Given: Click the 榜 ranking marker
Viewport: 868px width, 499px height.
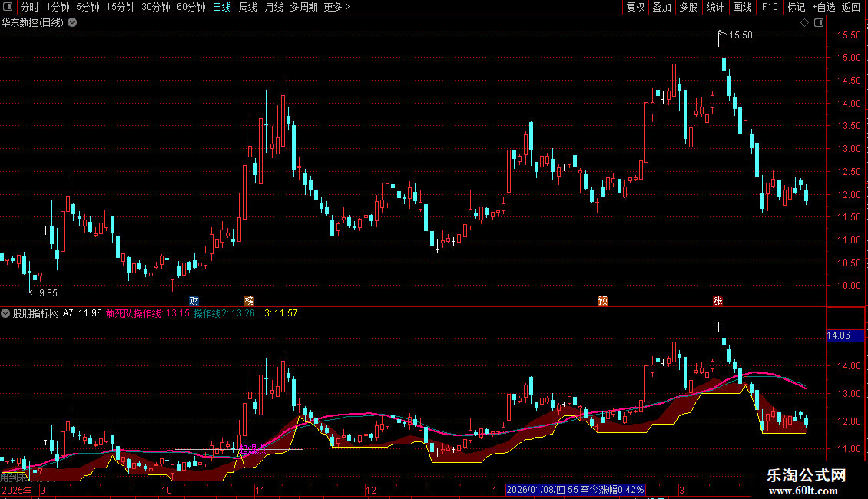Looking at the screenshot, I should tap(249, 300).
